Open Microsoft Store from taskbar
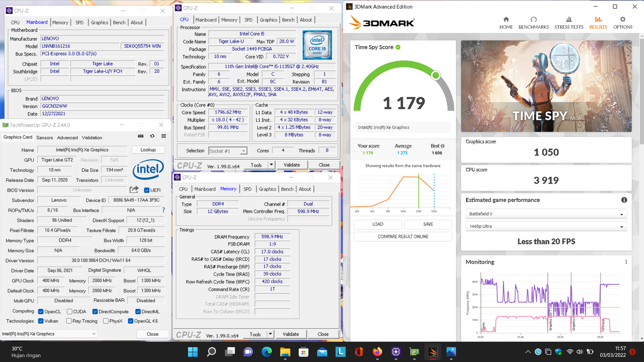Image resolution: width=644 pixels, height=362 pixels. [x=304, y=352]
